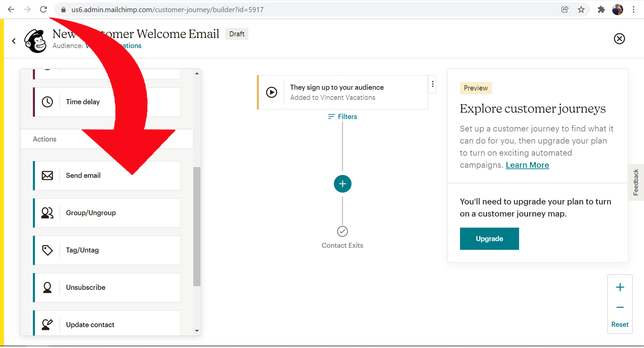Click the Unsubscribe person icon
Image resolution: width=644 pixels, height=348 pixels.
click(x=47, y=287)
